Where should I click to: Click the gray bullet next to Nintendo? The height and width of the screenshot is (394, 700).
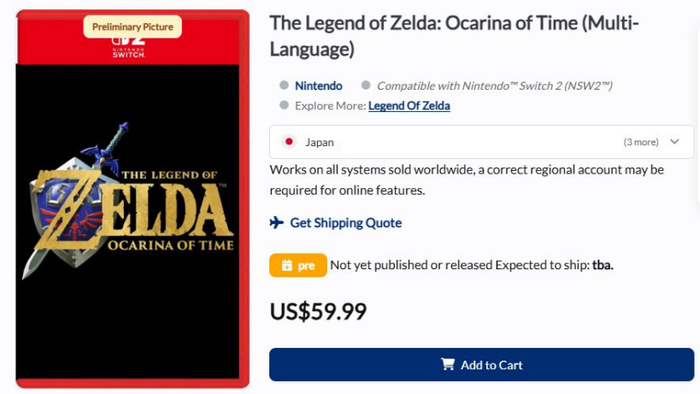pos(284,85)
